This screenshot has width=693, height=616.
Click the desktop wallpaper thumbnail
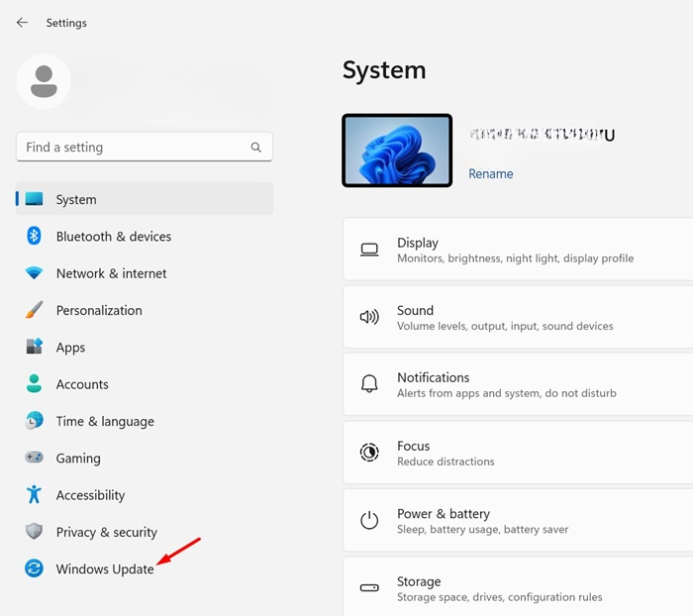coord(397,151)
